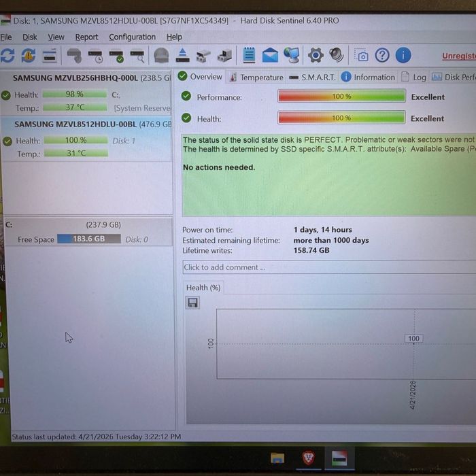Screen dimensions: 476x476
Task: Switch to the Overview tab
Action: 201,76
